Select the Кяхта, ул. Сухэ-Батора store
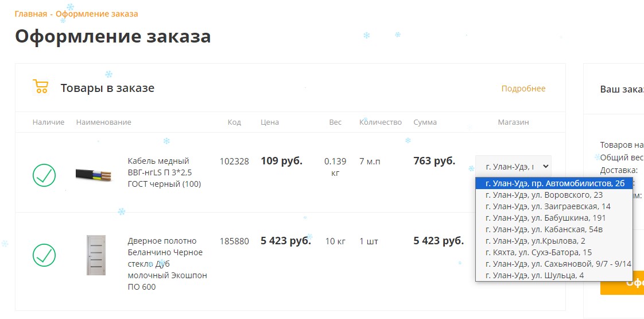This screenshot has width=644, height=319. click(x=538, y=252)
